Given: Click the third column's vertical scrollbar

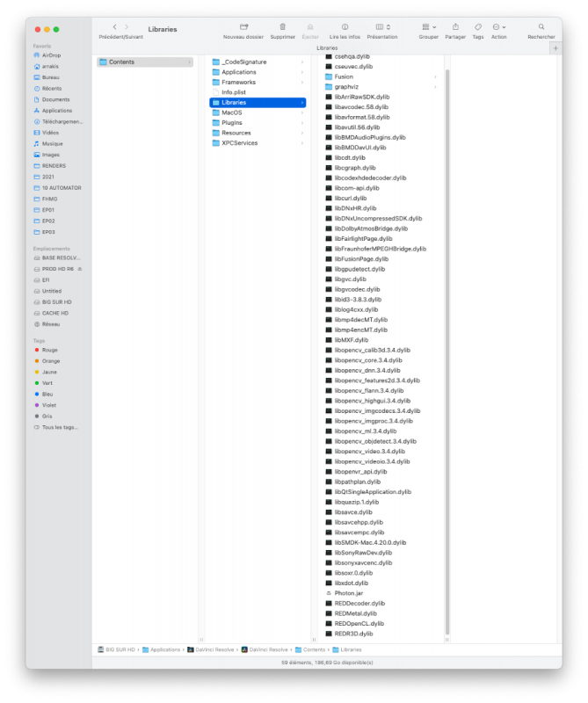Looking at the screenshot, I should tap(447, 352).
